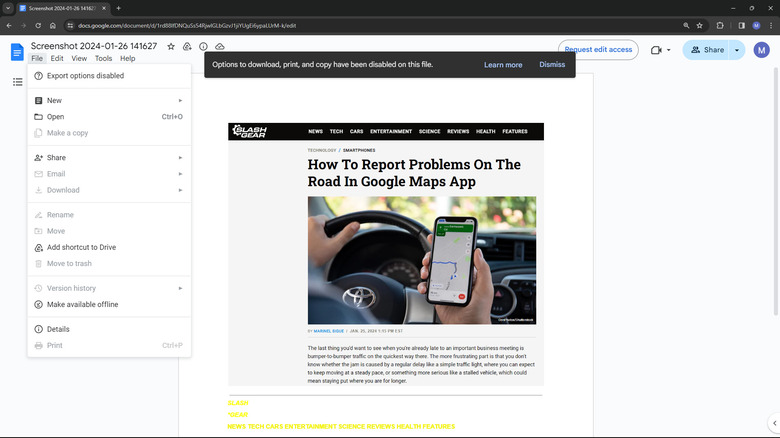Click the Google Docs home icon
Screen dimensions: 780x438
16,52
